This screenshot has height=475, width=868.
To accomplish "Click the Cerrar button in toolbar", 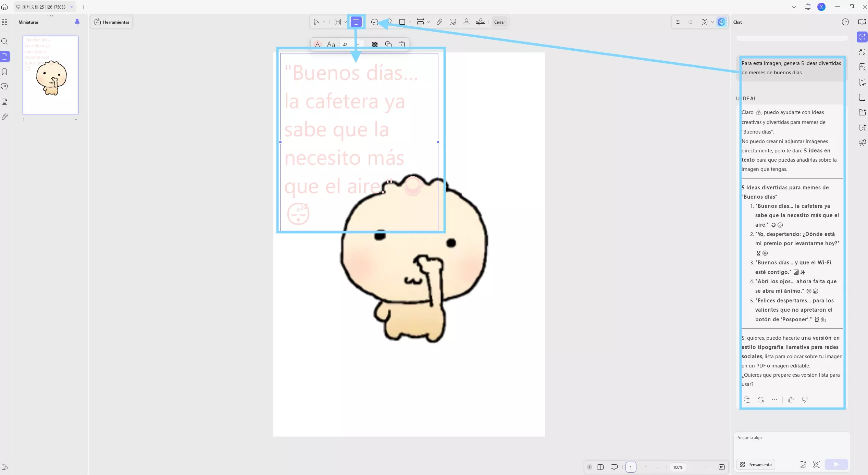I will [499, 22].
